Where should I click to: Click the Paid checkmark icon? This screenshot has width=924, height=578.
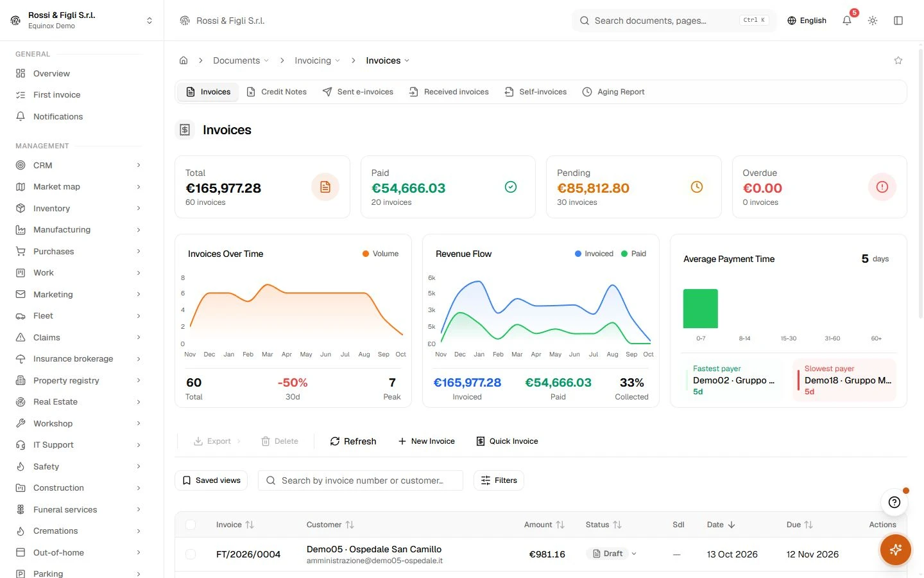tap(511, 187)
